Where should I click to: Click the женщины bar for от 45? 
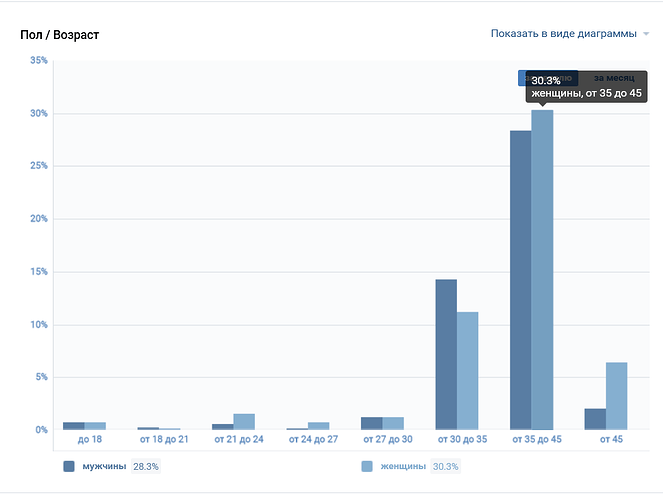click(x=616, y=396)
